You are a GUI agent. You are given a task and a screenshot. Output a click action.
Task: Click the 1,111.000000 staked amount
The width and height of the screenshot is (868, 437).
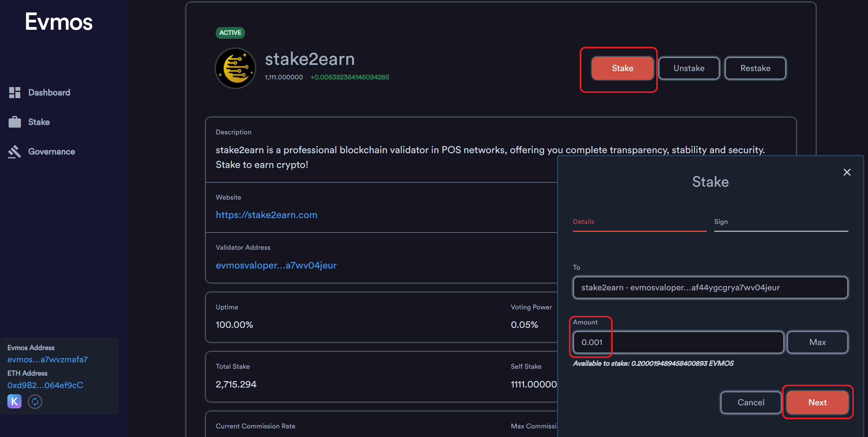tap(284, 77)
